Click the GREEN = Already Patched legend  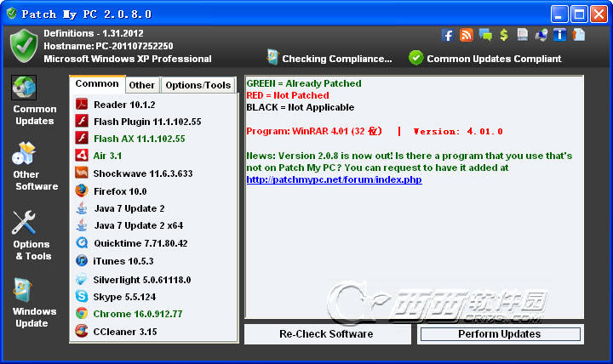(304, 83)
